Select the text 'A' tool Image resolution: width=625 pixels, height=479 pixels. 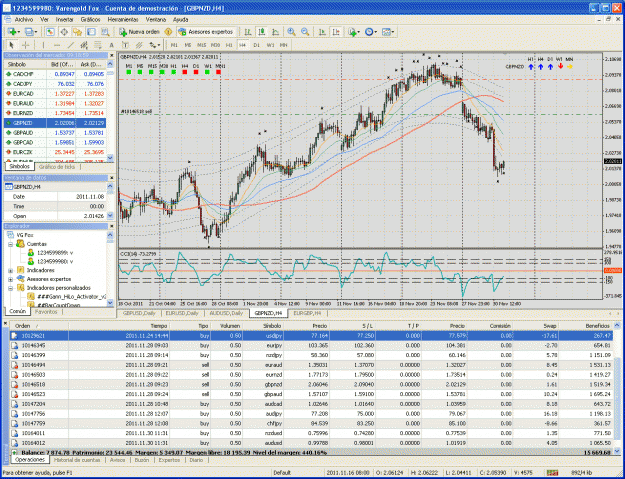click(112, 45)
